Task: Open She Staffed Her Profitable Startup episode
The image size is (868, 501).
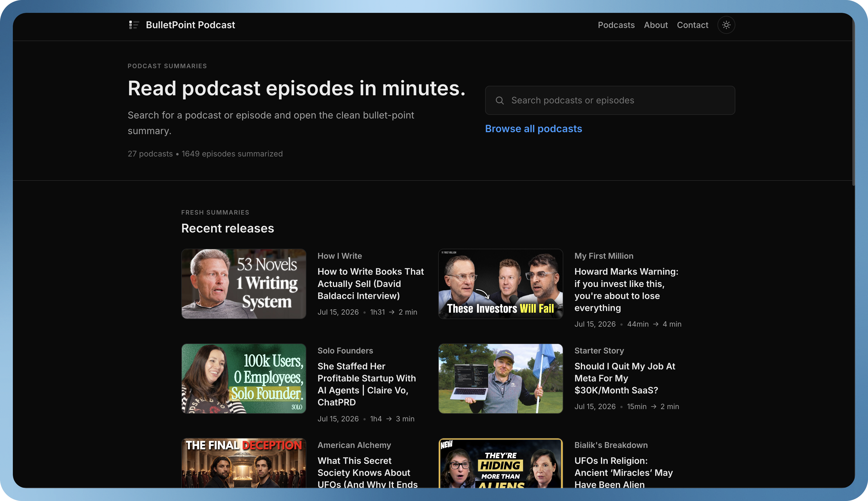Action: pos(367,384)
